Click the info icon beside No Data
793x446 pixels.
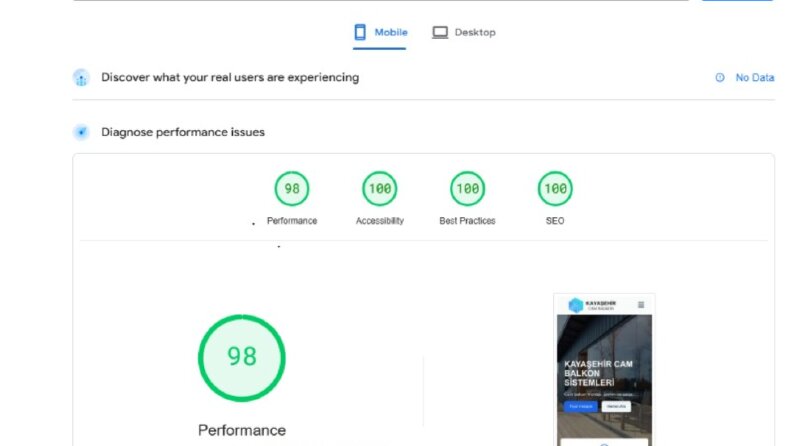720,77
